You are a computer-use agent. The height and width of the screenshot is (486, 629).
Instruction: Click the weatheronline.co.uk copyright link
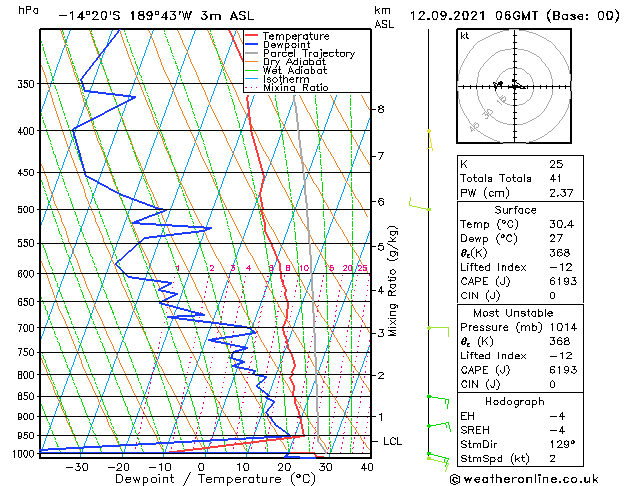524,479
